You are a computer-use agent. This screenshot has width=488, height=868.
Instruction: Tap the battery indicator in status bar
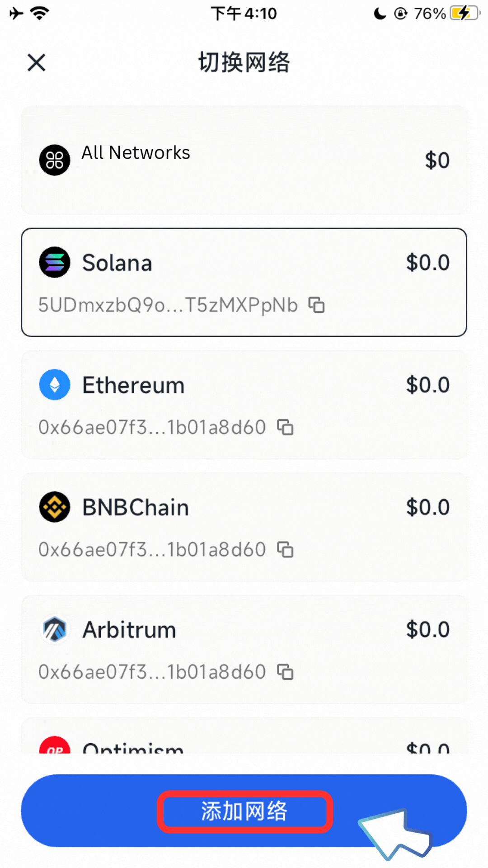(x=465, y=14)
